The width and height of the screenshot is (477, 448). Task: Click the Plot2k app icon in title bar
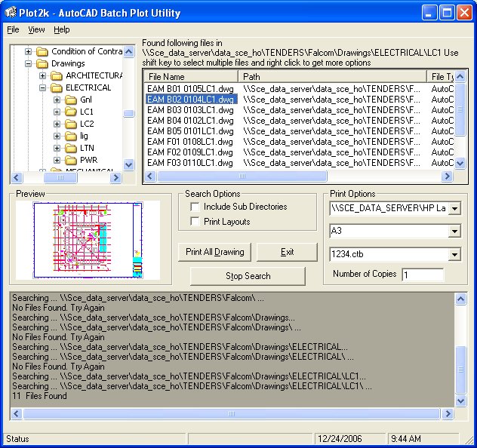pyautogui.click(x=11, y=13)
